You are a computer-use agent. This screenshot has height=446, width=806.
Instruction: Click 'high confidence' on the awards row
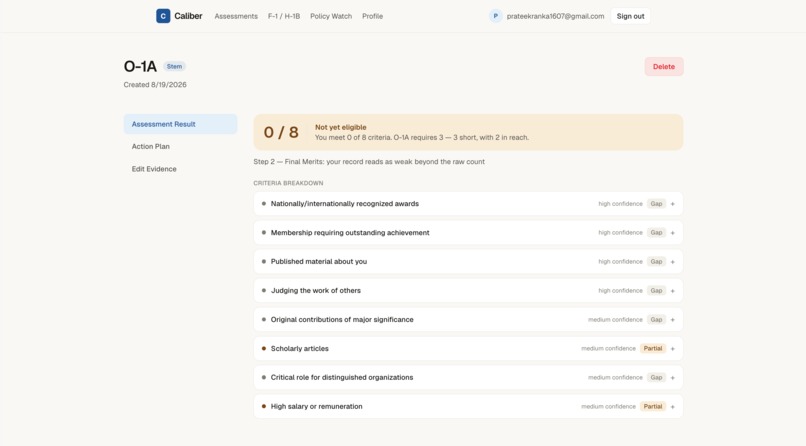(x=620, y=204)
